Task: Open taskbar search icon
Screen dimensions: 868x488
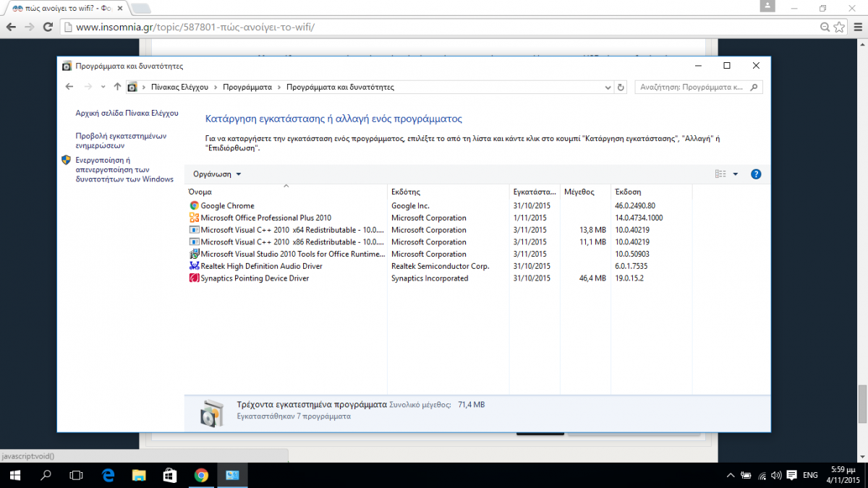Action: [x=46, y=475]
